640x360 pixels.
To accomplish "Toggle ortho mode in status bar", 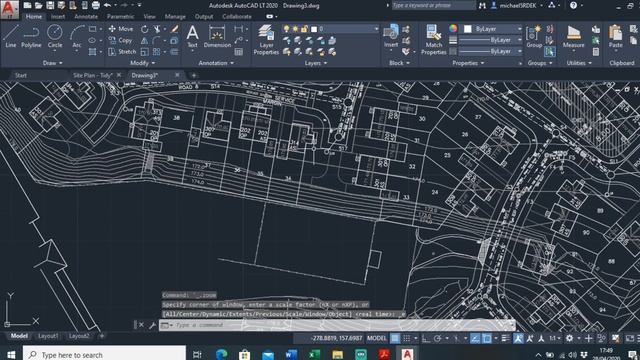I will pos(426,338).
